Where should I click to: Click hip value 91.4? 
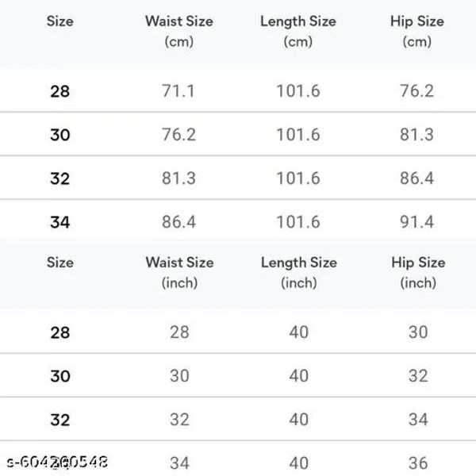point(416,222)
